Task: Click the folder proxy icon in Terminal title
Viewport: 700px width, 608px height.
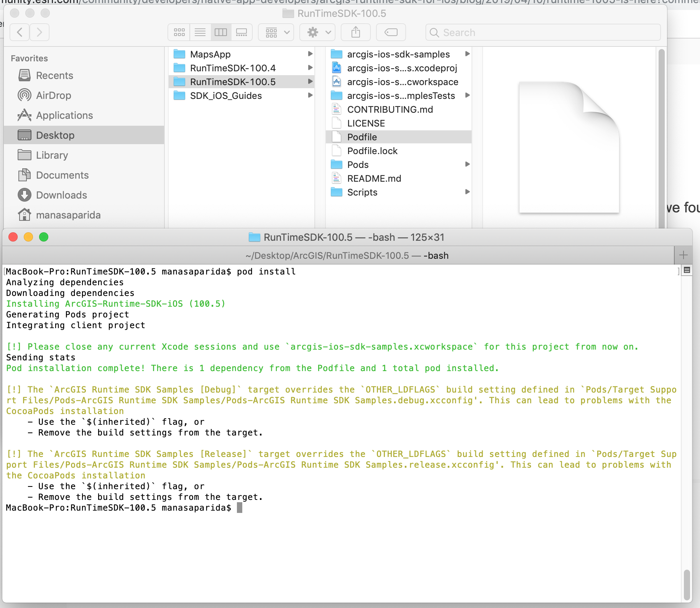Action: 255,237
